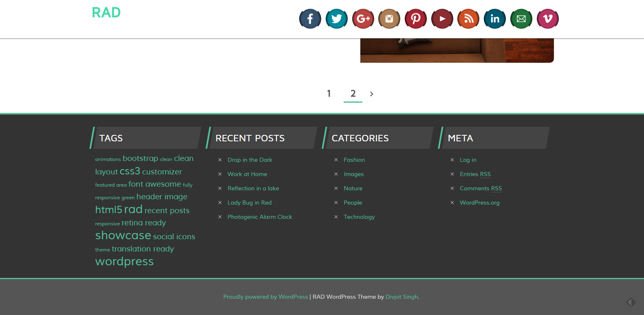The height and width of the screenshot is (315, 644).
Task: Open the 'Drop in the Dark' post
Action: [249, 160]
